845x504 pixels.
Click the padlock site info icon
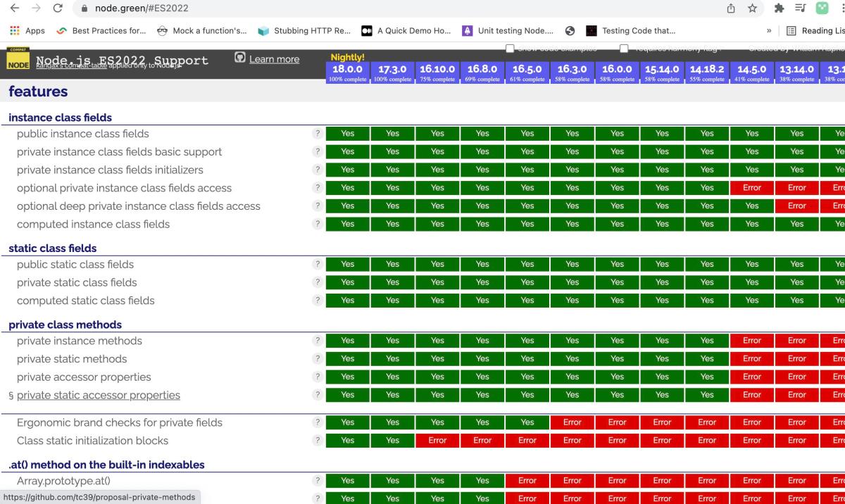[x=84, y=8]
